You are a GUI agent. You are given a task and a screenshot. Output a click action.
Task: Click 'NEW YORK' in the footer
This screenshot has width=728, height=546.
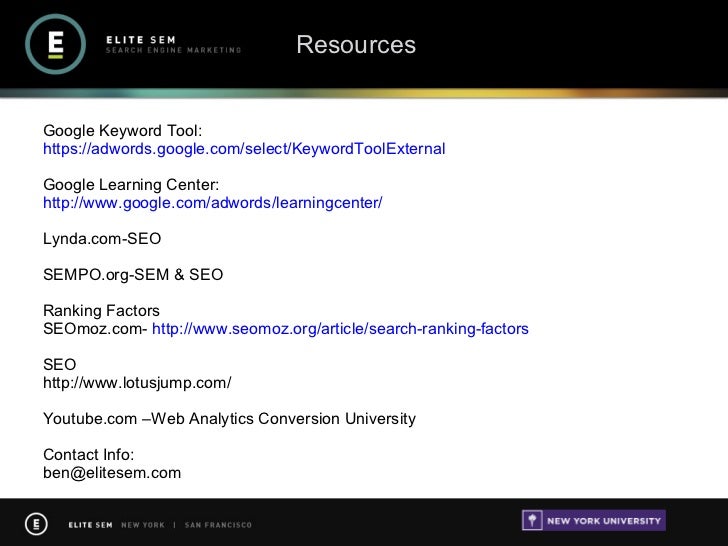coord(143,525)
